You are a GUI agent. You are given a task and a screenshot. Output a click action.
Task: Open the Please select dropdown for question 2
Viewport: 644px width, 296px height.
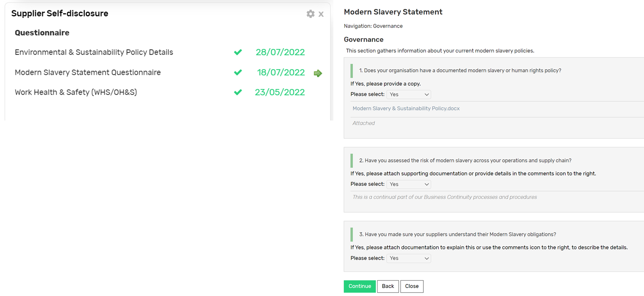[x=409, y=184]
